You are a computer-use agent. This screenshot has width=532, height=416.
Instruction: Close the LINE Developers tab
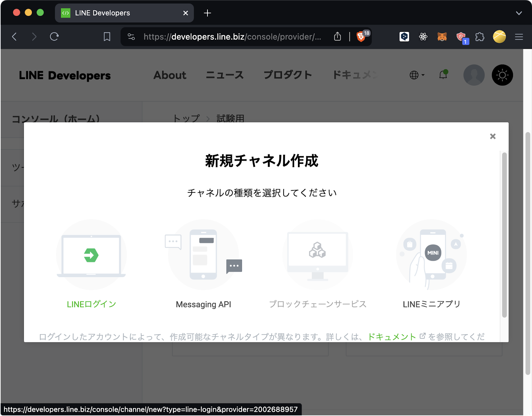pyautogui.click(x=186, y=13)
